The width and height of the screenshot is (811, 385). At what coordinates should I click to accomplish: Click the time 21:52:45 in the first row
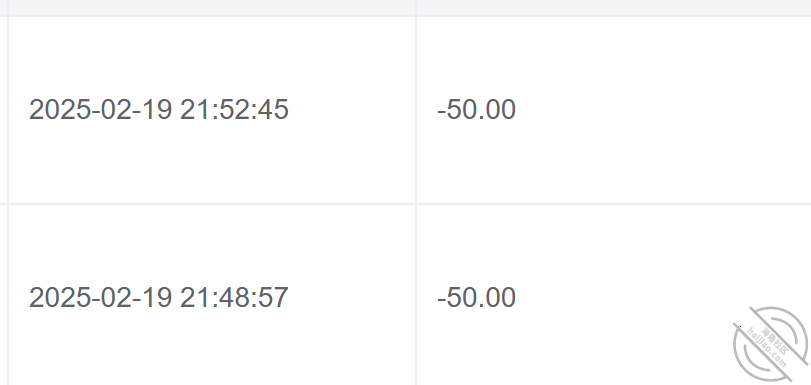[234, 110]
